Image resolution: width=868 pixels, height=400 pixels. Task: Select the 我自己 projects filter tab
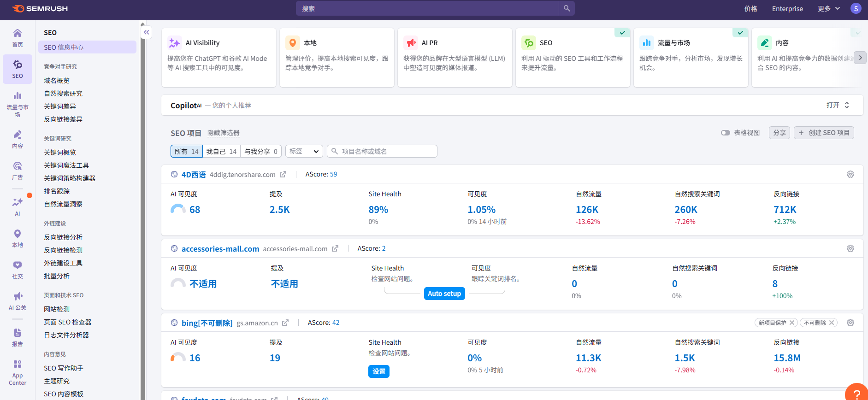(x=221, y=151)
